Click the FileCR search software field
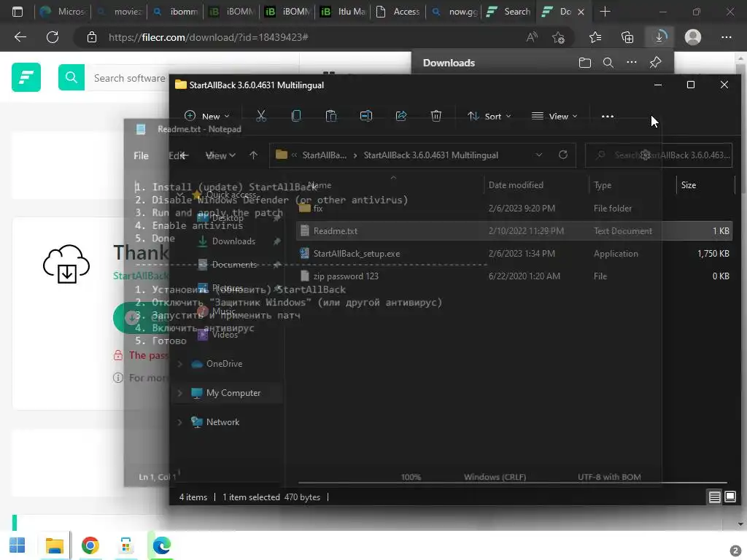The image size is (747, 560). pyautogui.click(x=130, y=77)
